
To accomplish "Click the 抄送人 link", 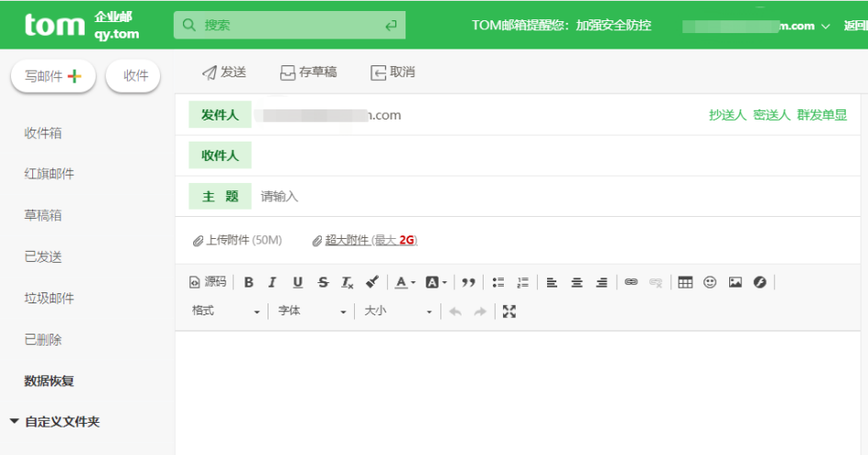I will (727, 115).
